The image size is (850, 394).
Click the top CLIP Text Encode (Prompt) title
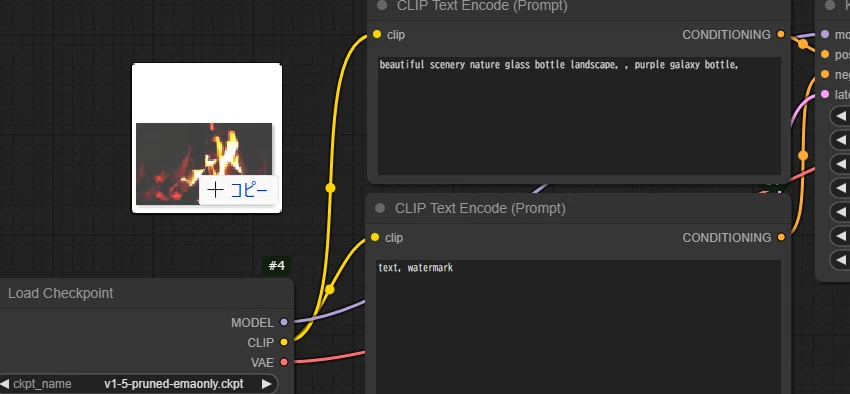[x=482, y=6]
